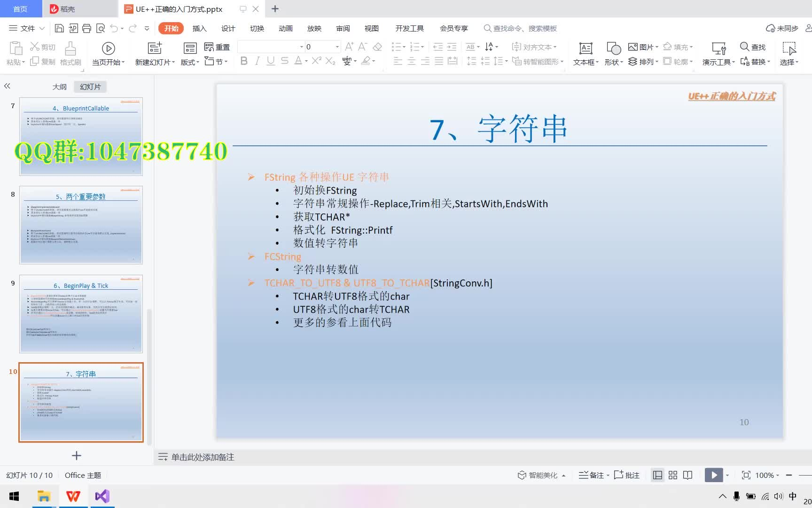Toggle Underline formatting
The width and height of the screenshot is (812, 508).
[271, 61]
